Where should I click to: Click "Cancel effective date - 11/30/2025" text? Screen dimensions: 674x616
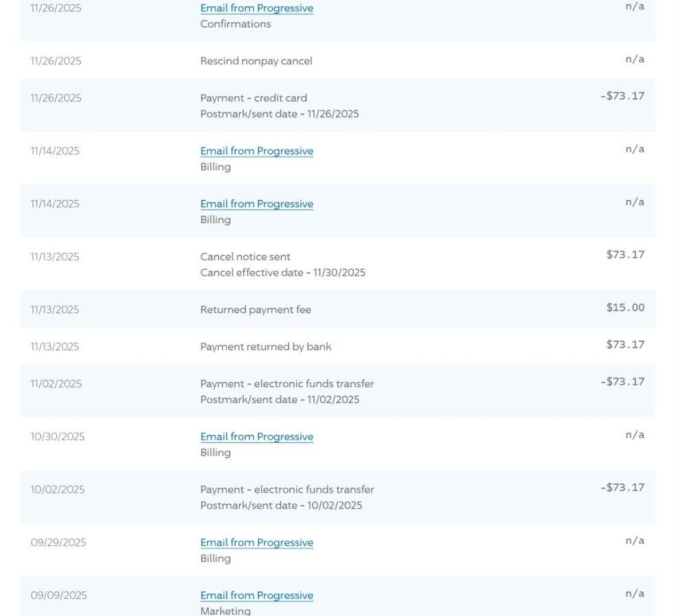[282, 273]
